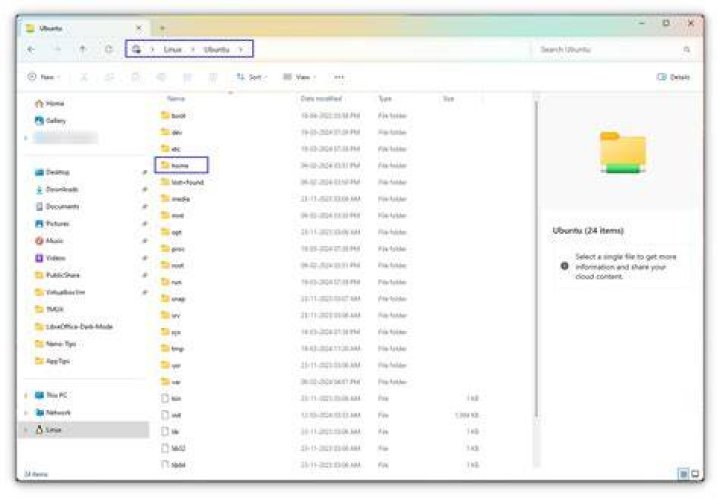Screen dimensions: 720x498
Task: Expand the chevron after Ubuntu in address bar
Action: [241, 49]
